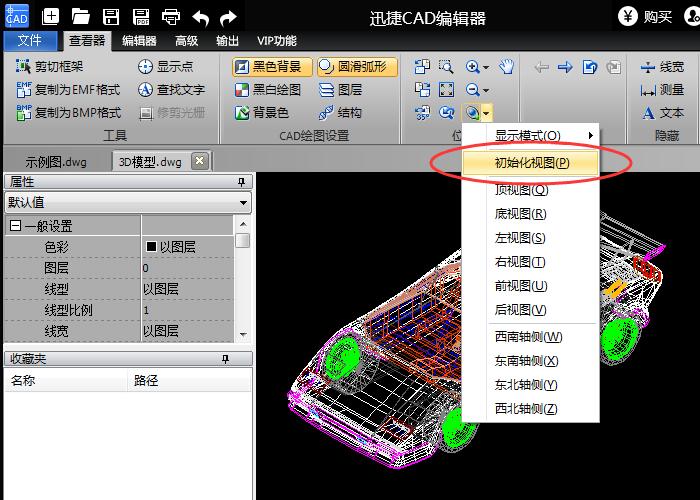Open the VIP功能 ribbon tab
This screenshot has height=500, width=700.
tap(276, 41)
